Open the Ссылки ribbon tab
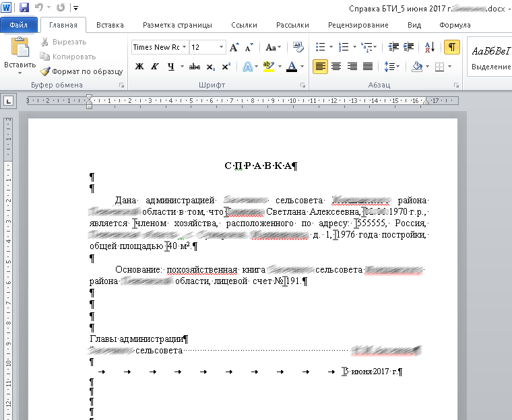Image resolution: width=512 pixels, height=420 pixels. click(x=245, y=25)
